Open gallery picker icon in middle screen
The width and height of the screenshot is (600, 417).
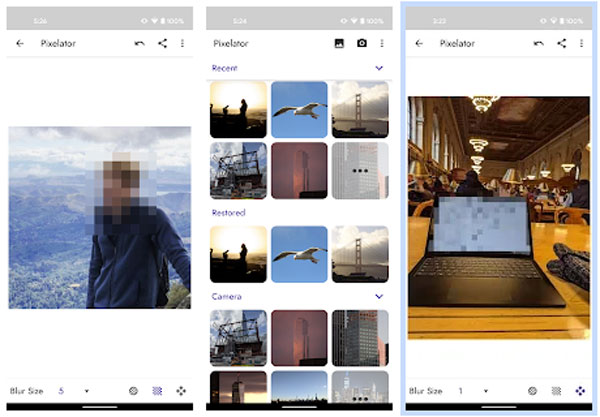pyautogui.click(x=339, y=43)
